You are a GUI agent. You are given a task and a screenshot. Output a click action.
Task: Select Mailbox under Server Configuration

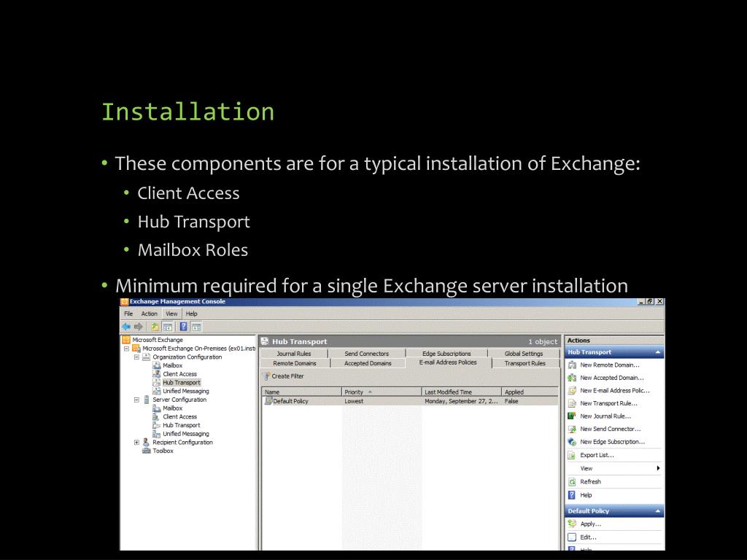pos(172,408)
